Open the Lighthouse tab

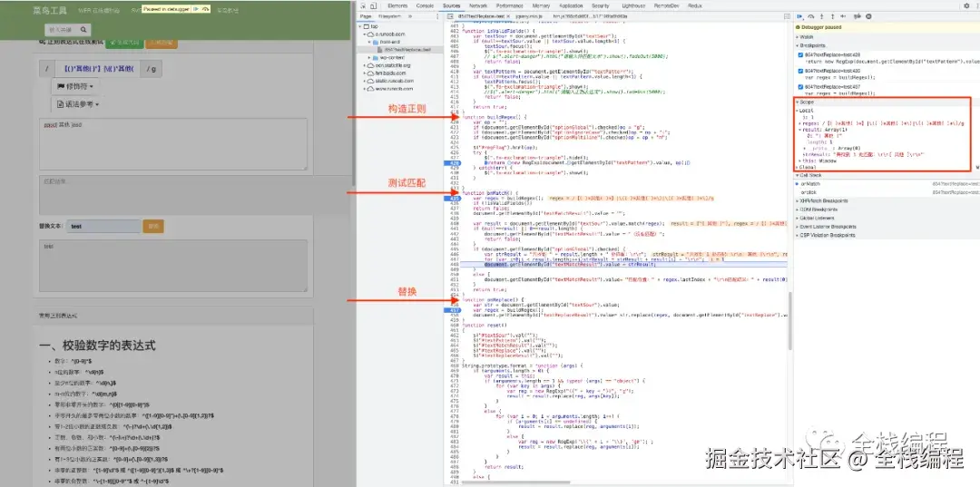[632, 5]
